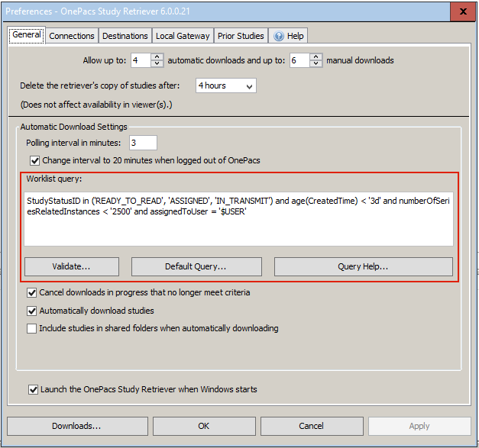Viewport: 479px width, 448px height.
Task: Decrease manual downloads spinner down arrow
Action: (x=316, y=63)
